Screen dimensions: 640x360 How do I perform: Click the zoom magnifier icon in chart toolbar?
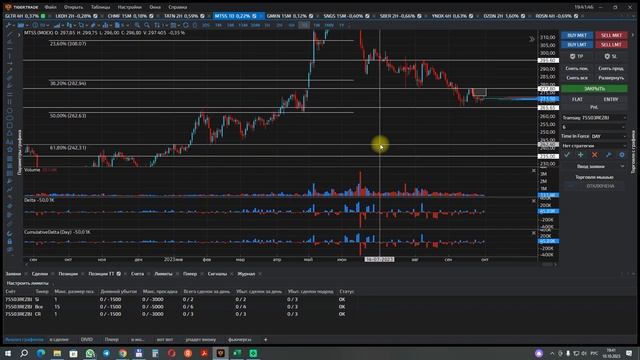point(138,25)
